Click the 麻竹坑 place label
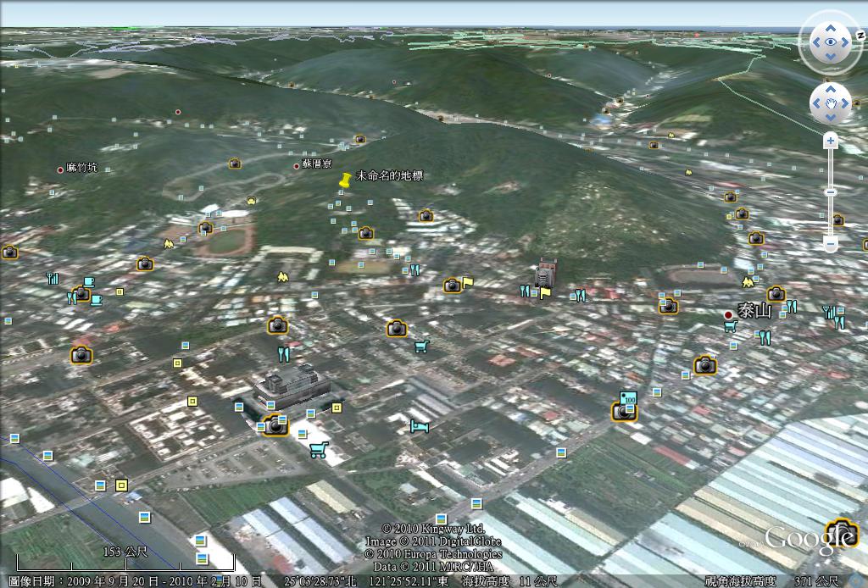 click(x=82, y=168)
